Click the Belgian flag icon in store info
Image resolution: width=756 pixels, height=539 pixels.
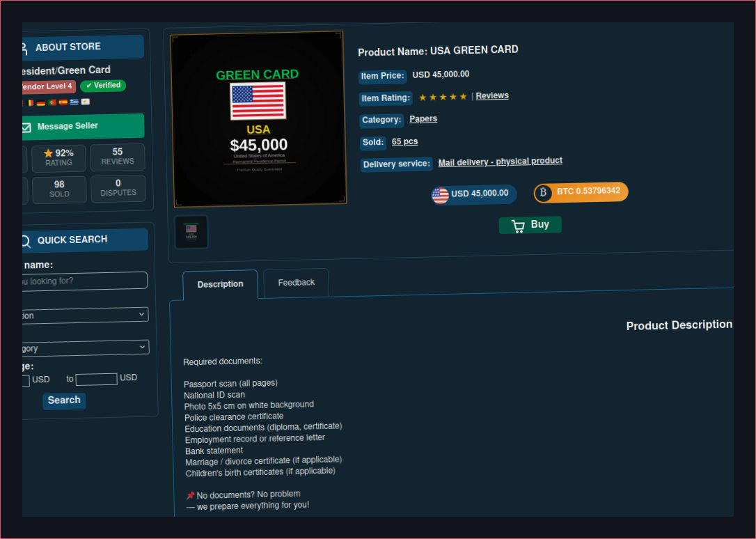click(x=31, y=103)
